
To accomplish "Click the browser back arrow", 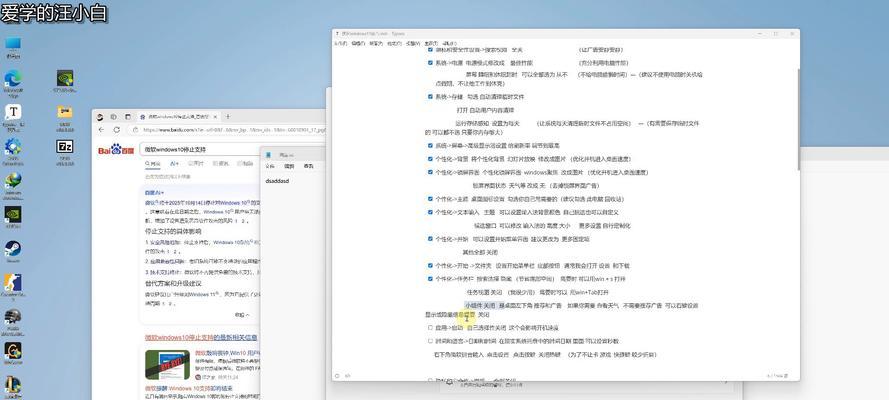I will click(x=101, y=130).
